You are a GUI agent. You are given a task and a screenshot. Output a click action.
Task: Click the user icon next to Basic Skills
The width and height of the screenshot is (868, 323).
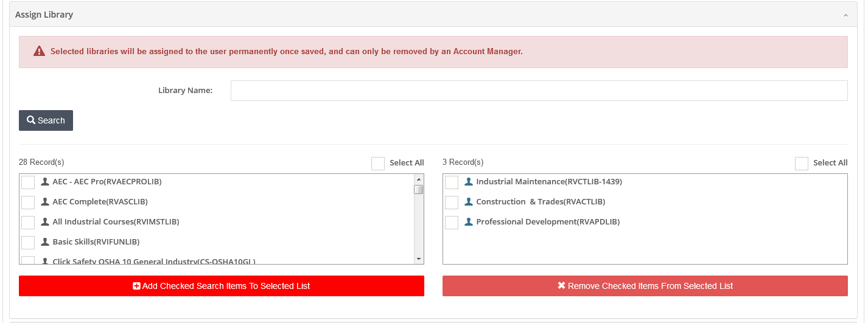[x=45, y=241]
